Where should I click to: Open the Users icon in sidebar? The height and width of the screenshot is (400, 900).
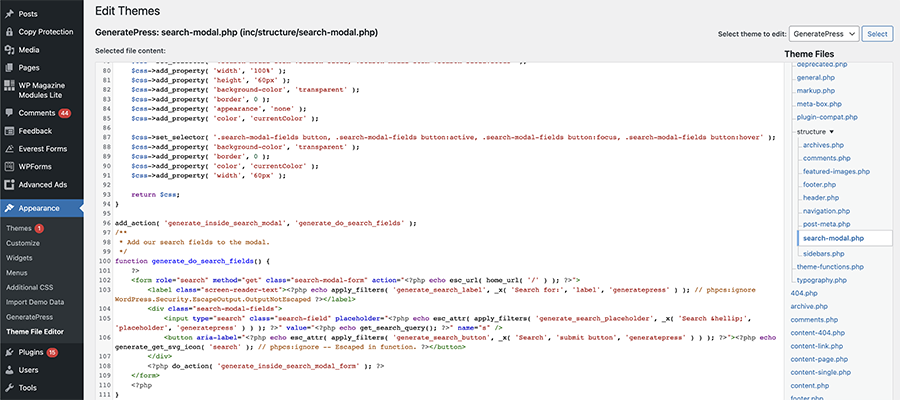coord(9,370)
